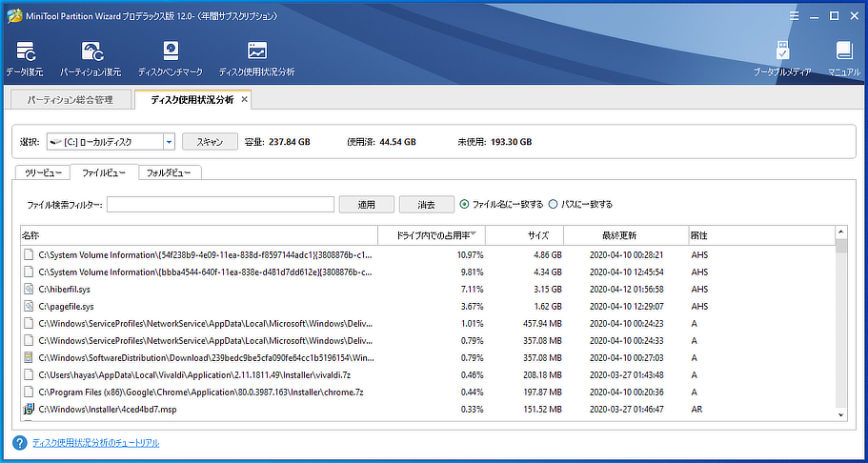Viewport: 868px width, 463px height.
Task: Click file list scrollbar up arrow
Action: tap(841, 231)
